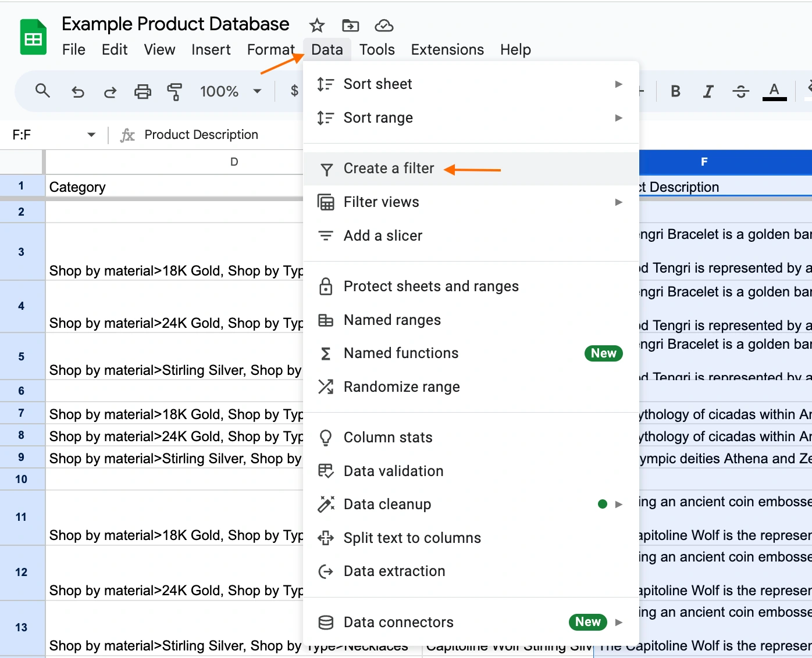Image resolution: width=812 pixels, height=658 pixels.
Task: Expand the Sort range submenu arrow
Action: click(619, 118)
